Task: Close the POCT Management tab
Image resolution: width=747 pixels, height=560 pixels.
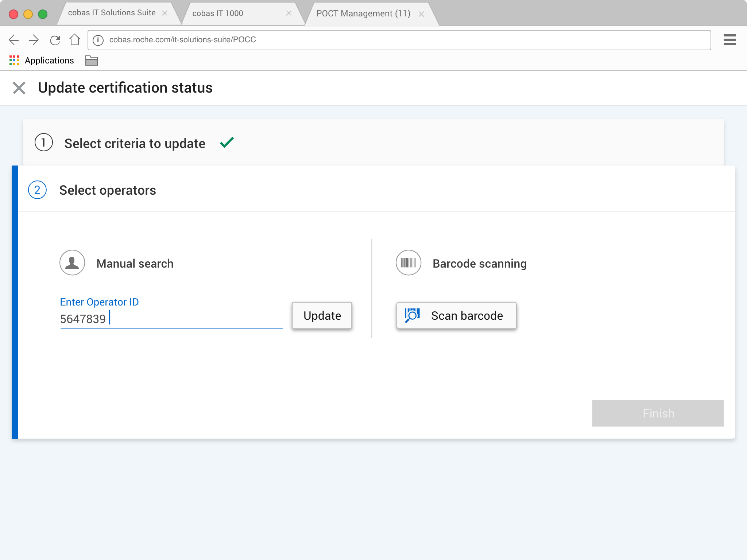Action: (421, 14)
